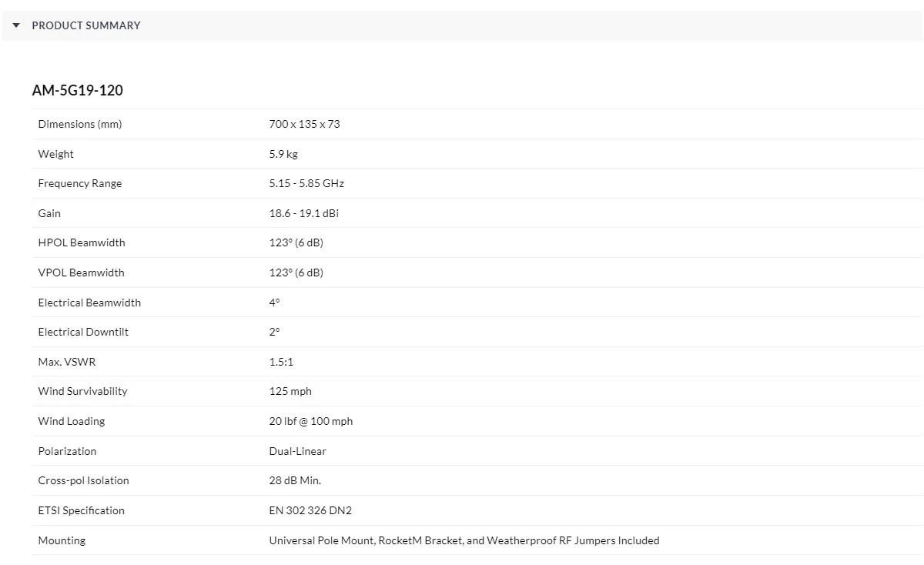Select the Weight row label

56,154
